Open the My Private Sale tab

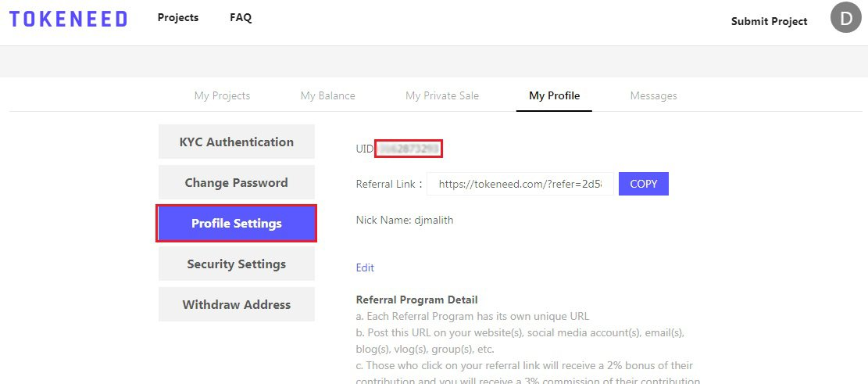click(x=441, y=96)
